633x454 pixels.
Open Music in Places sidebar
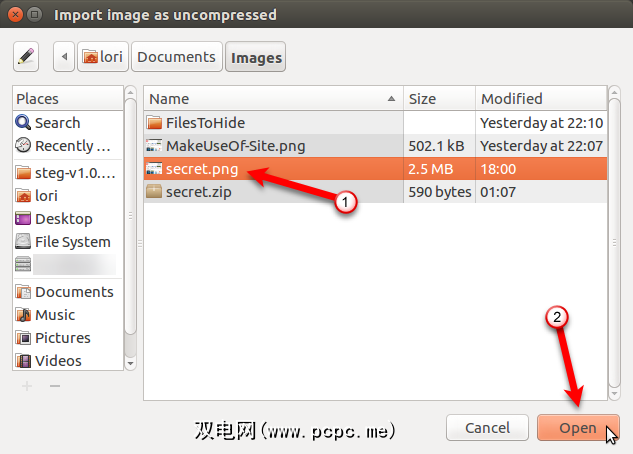(55, 315)
